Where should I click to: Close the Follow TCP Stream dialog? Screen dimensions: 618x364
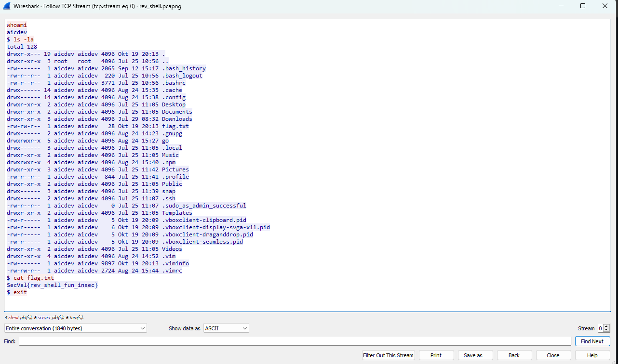point(553,355)
